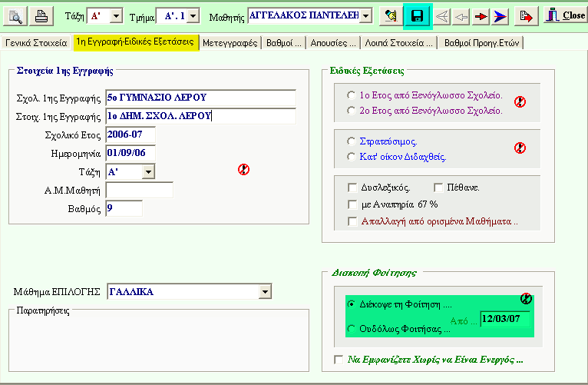
Task: Jump to last student with blue arrow
Action: pos(501,15)
